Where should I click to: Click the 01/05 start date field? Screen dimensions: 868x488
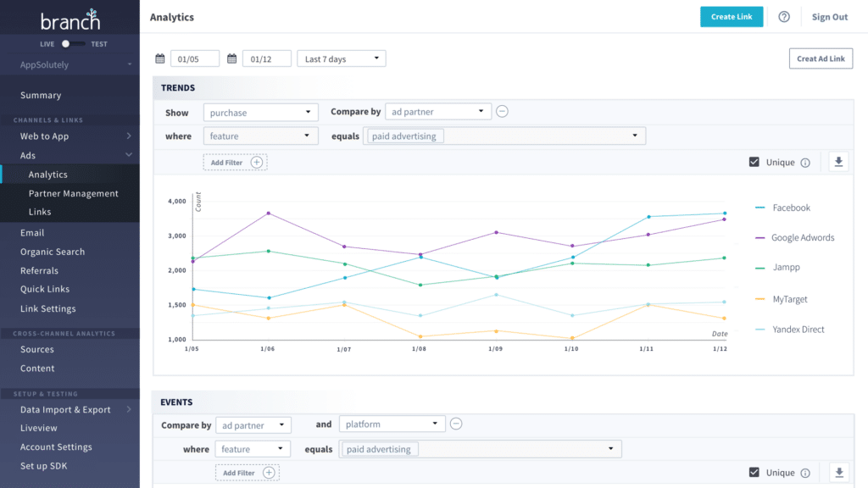195,58
